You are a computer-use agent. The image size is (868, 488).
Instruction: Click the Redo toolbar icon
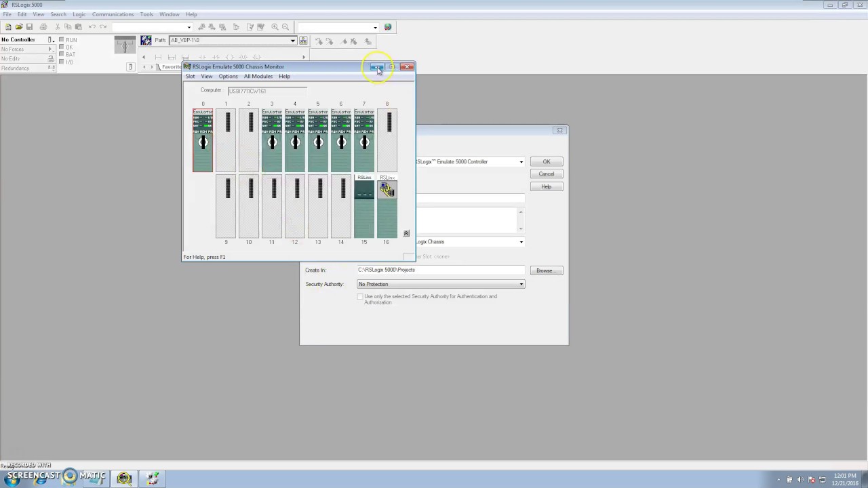103,27
